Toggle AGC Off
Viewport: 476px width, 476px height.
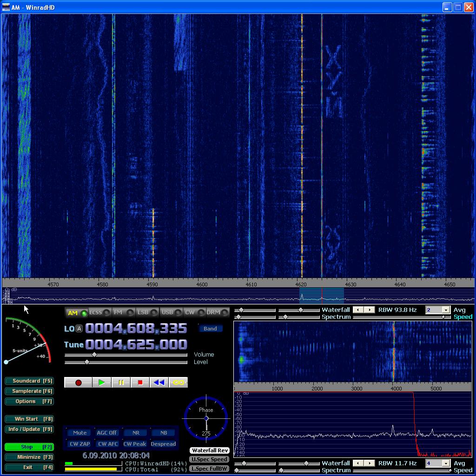pos(107,433)
